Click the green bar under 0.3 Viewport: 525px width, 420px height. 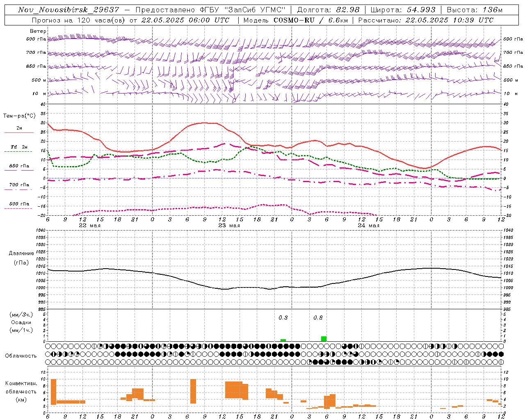[x=283, y=340]
